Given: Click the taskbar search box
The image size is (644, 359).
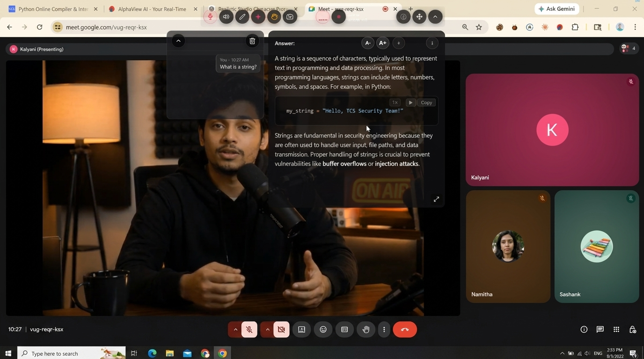Looking at the screenshot, I should click(x=72, y=353).
